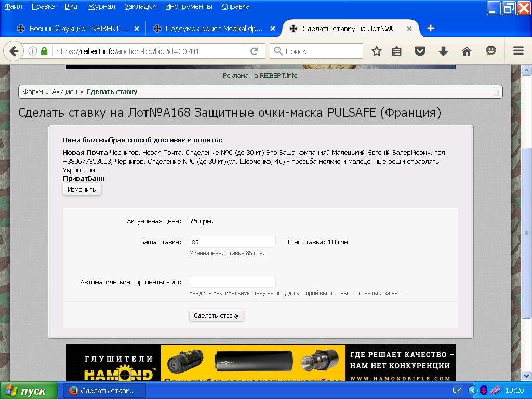The width and height of the screenshot is (532, 399).
Task: Click the Сделать ставку breadcrumb text
Action: (112, 92)
